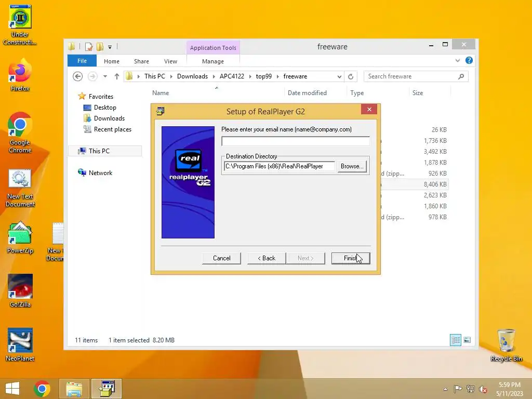
Task: Open the File menu tab
Action: (x=82, y=61)
